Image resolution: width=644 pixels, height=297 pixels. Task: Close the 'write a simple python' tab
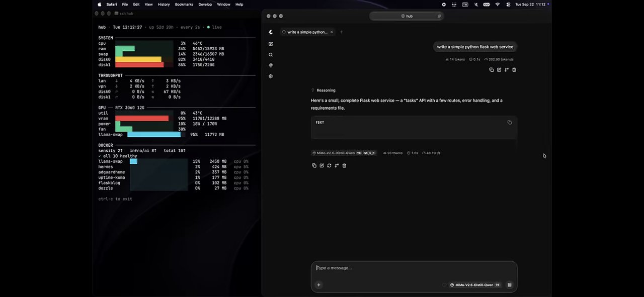(x=332, y=32)
